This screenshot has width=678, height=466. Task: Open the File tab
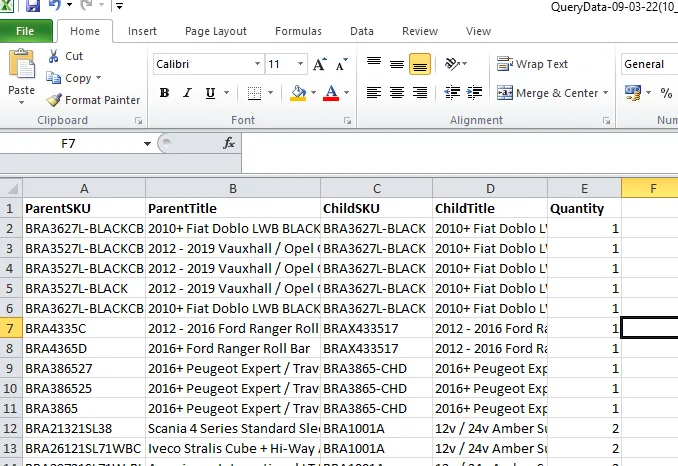tap(25, 31)
